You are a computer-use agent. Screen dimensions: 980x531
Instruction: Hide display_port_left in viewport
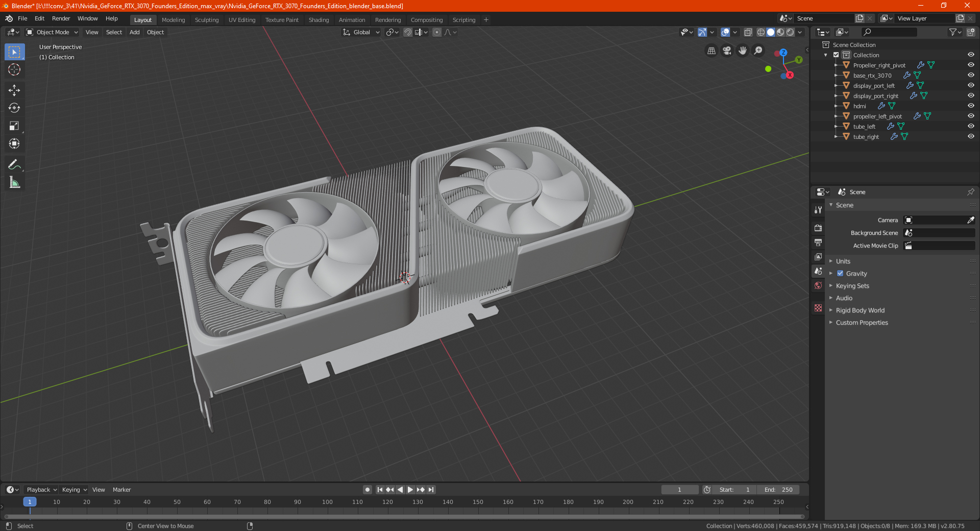[971, 85]
